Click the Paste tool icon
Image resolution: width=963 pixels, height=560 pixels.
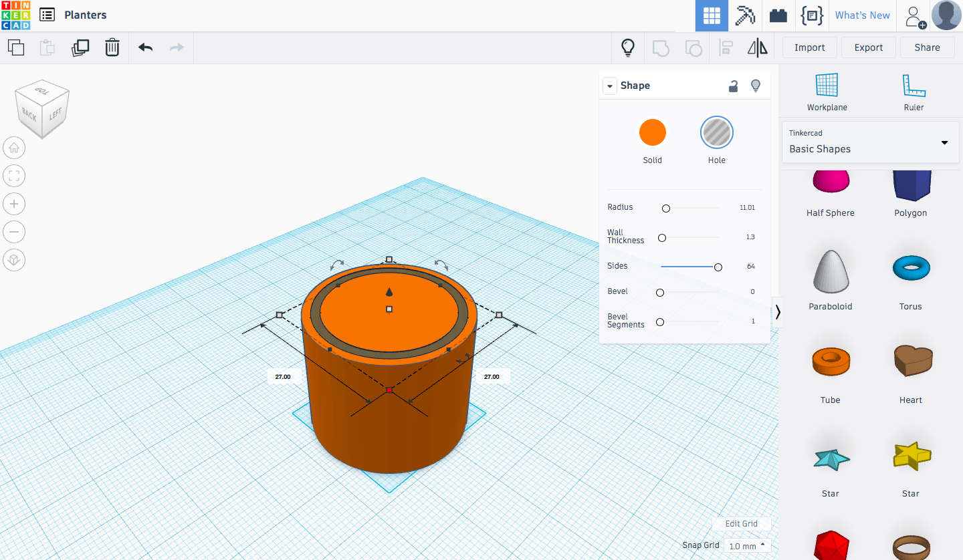(x=47, y=47)
